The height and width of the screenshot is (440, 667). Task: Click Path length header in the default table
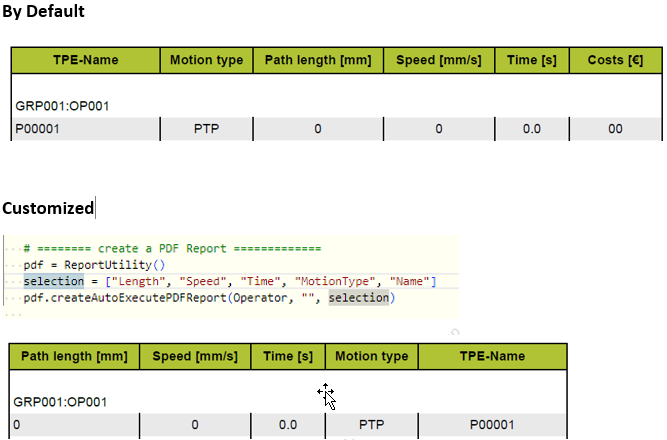[318, 60]
